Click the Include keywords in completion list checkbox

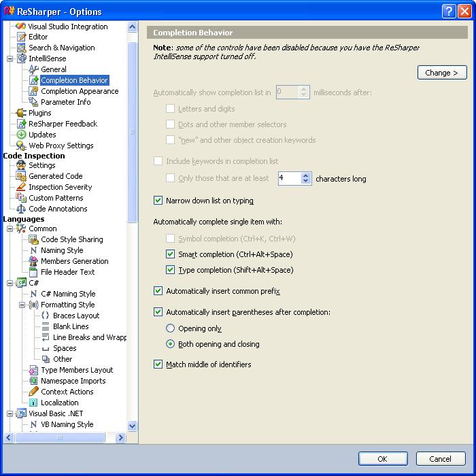[158, 161]
